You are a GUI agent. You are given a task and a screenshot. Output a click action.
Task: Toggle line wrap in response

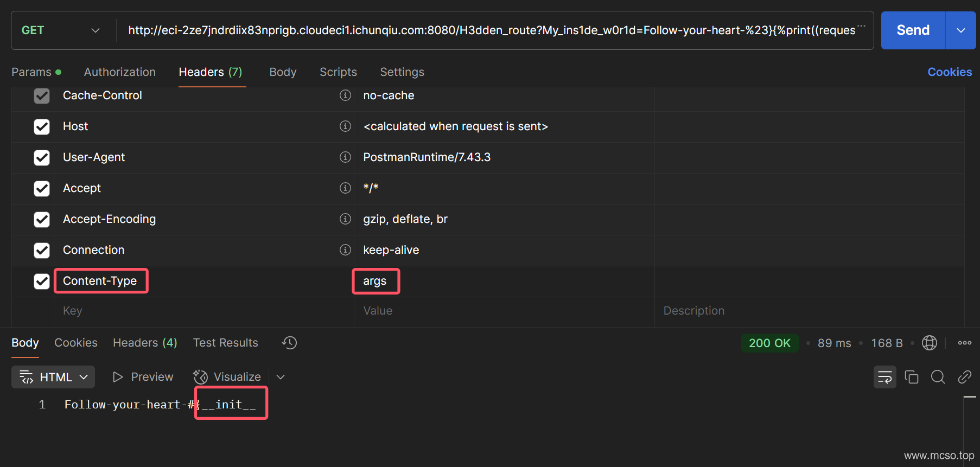point(885,377)
